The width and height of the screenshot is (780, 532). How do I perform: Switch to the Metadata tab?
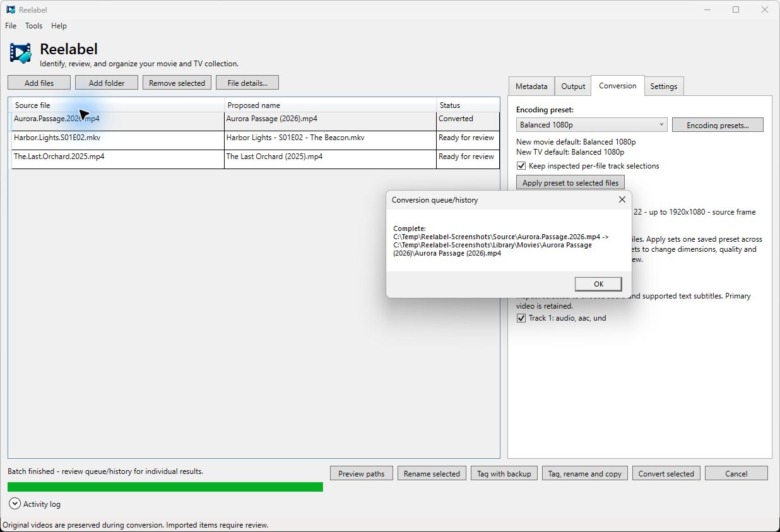pyautogui.click(x=531, y=86)
